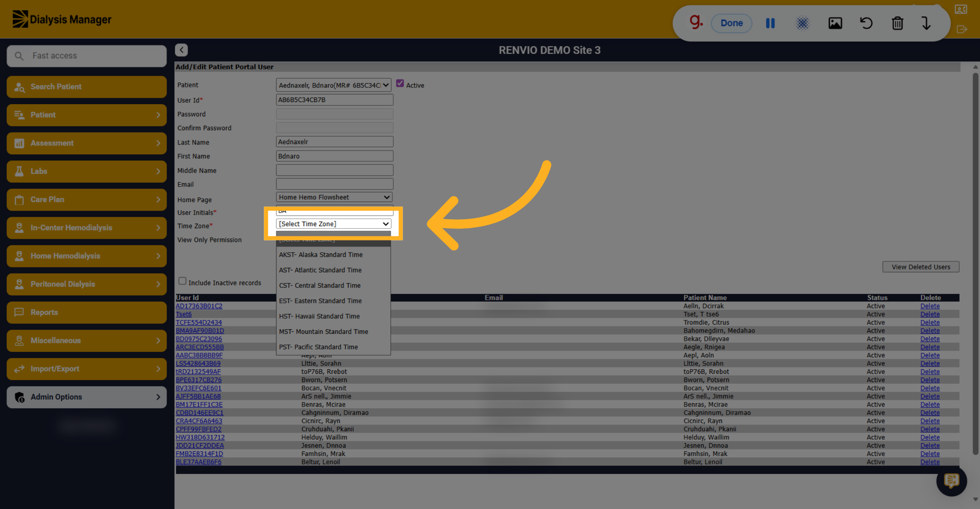Click the Scribe g logo icon
980x509 pixels.
696,22
